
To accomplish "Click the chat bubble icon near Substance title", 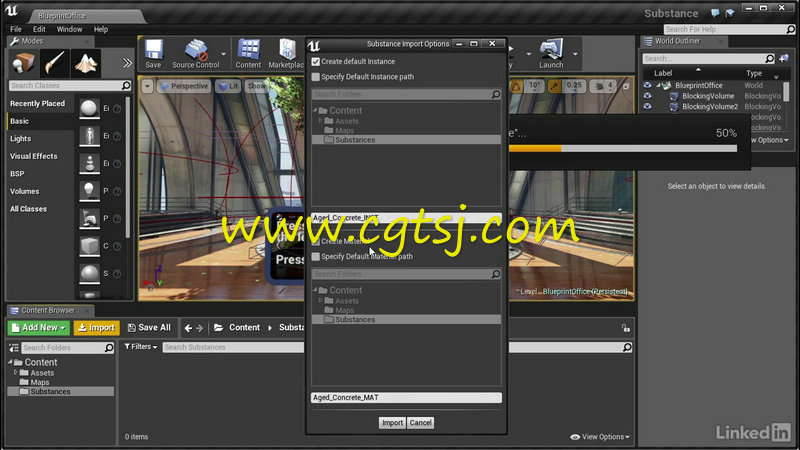I will 715,13.
